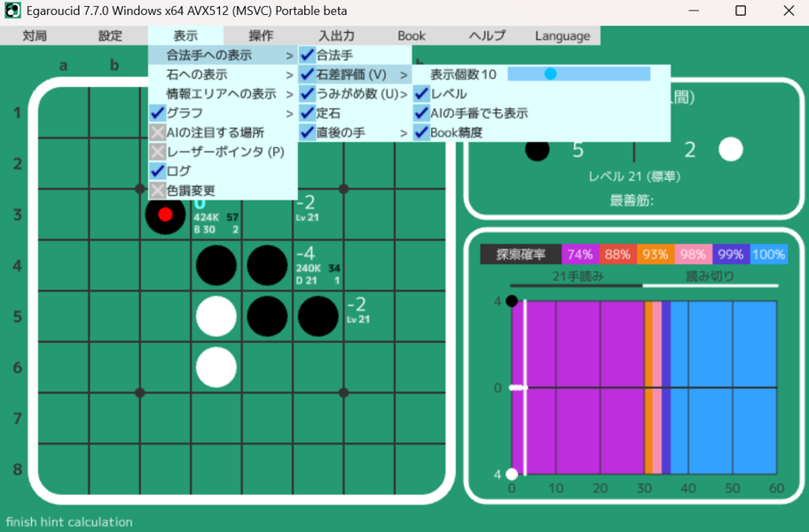Image resolution: width=809 pixels, height=532 pixels.
Task: Open the 入出力 menu
Action: coord(336,36)
